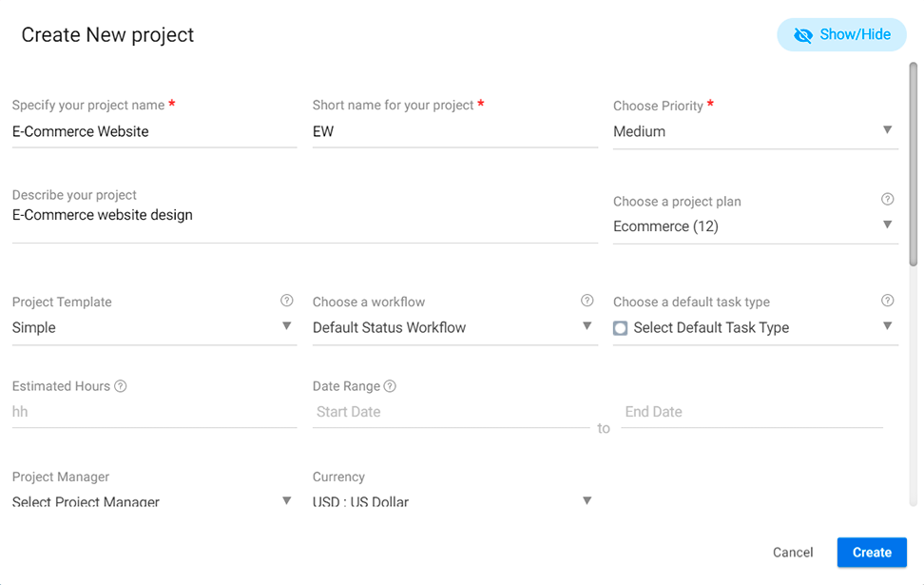Viewport: 924px width, 585px height.
Task: Focus the Start Date field
Action: click(x=451, y=412)
